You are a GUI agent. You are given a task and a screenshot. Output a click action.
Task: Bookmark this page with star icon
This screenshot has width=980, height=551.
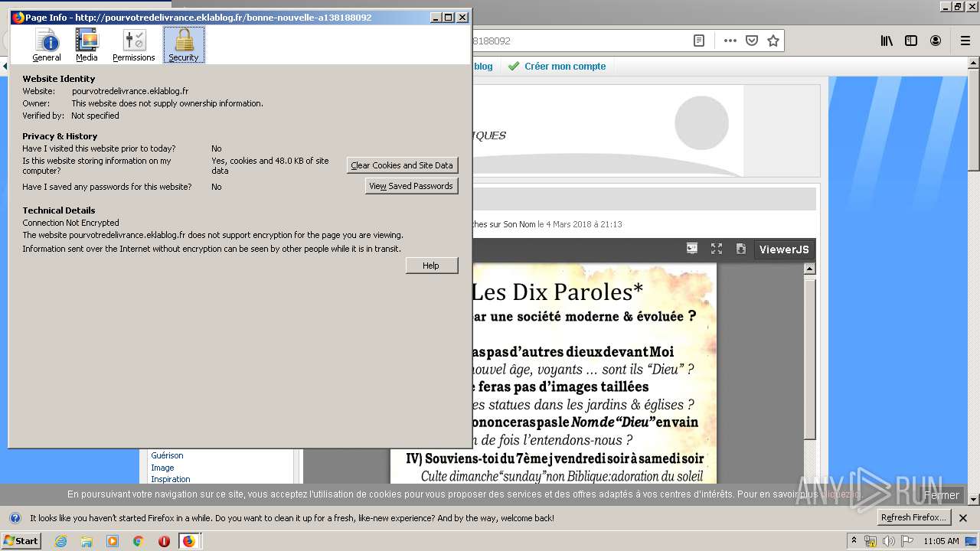[x=773, y=41]
